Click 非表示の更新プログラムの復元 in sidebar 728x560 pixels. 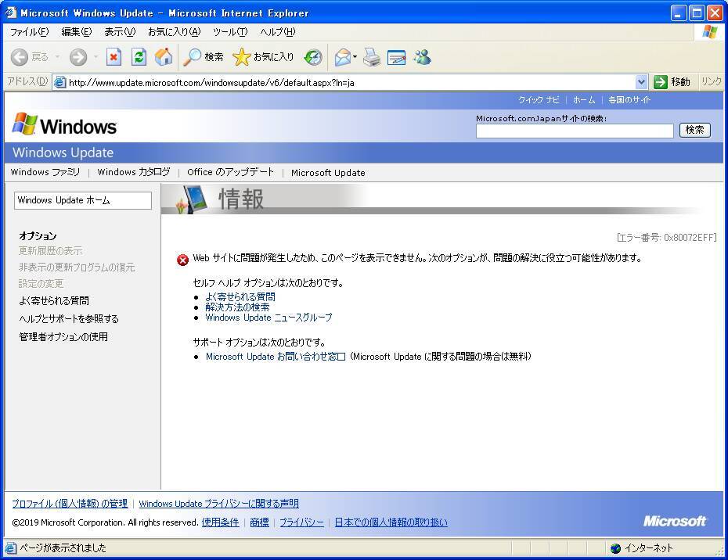77,267
